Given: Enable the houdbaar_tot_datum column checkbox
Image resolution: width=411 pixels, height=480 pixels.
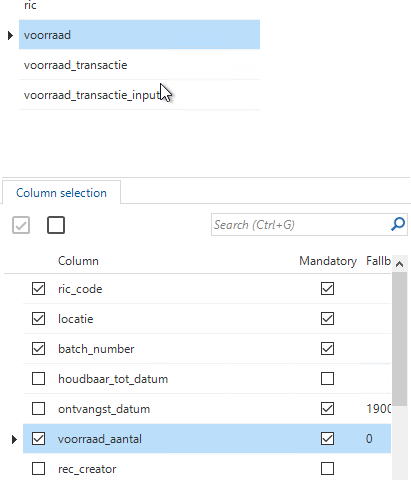Looking at the screenshot, I should point(39,379).
